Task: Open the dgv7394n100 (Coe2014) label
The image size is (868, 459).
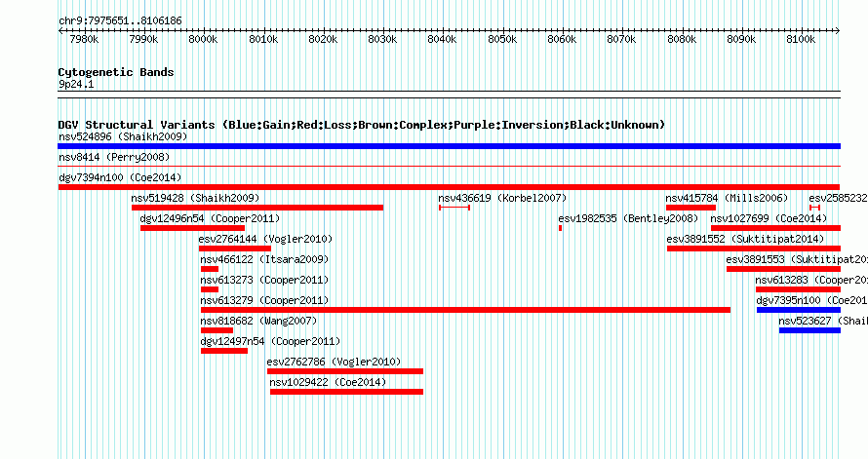Action: [x=120, y=177]
